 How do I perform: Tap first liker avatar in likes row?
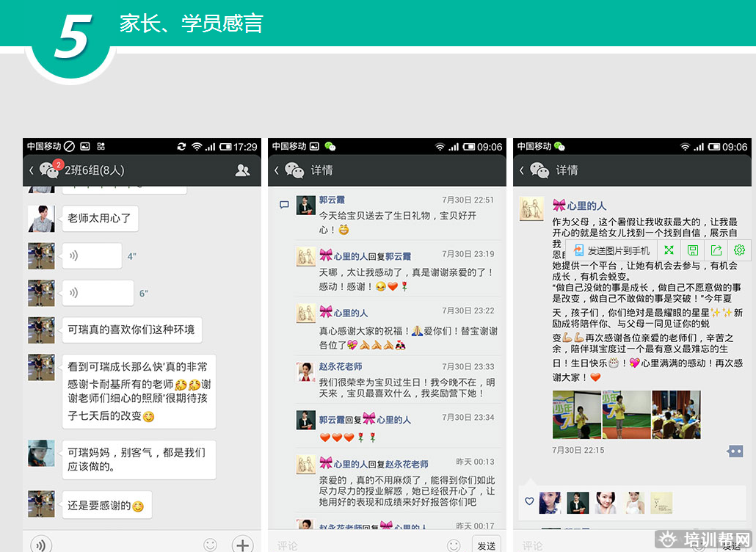point(550,503)
